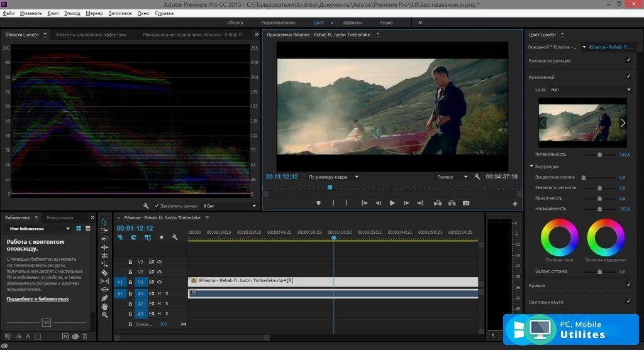Click the Export Frame camera icon
The height and width of the screenshot is (350, 644).
pyautogui.click(x=466, y=203)
